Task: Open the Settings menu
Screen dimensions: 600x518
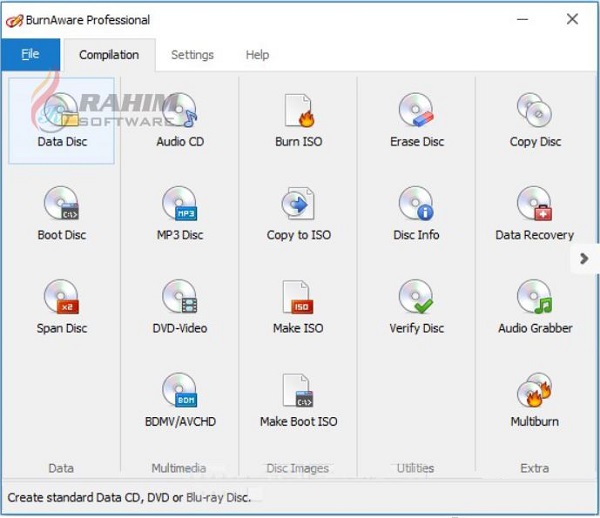Action: click(192, 55)
